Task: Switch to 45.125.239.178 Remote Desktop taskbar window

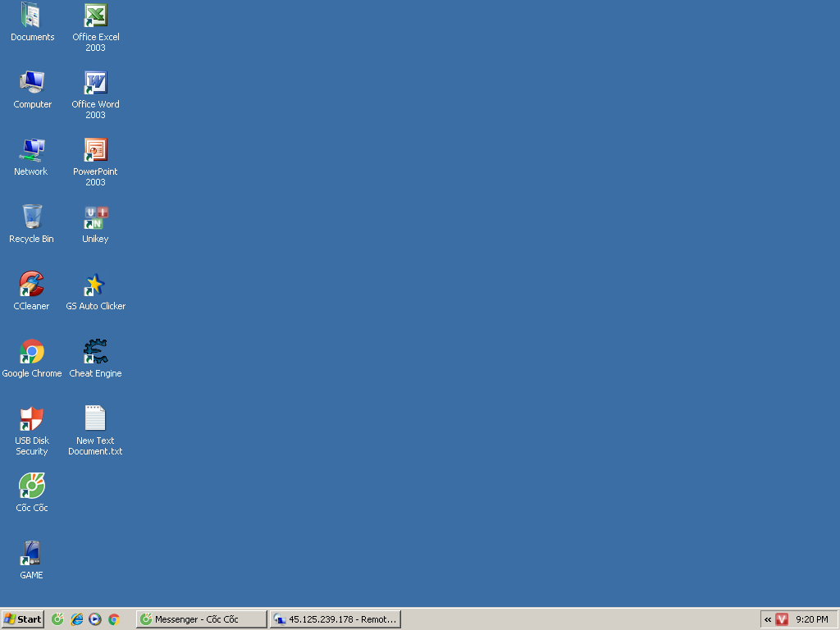Action: pyautogui.click(x=336, y=619)
